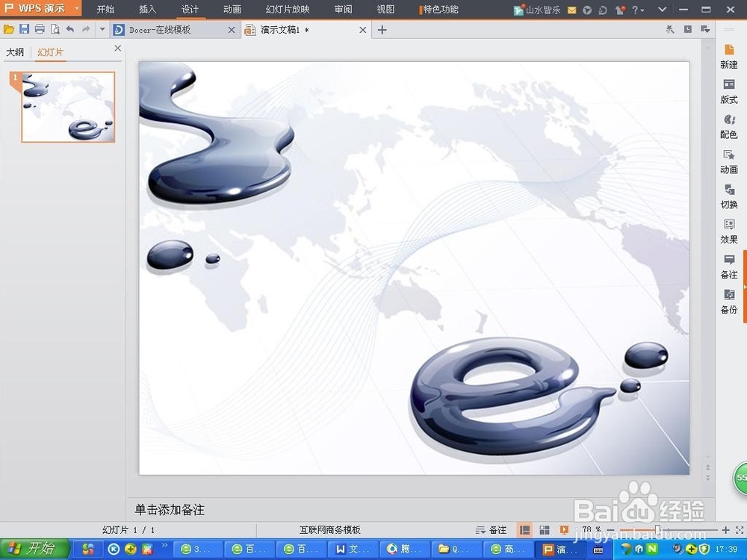Screen dimensions: 747x560
Task: Click the taskbar clock showing 17:39
Action: [x=727, y=549]
